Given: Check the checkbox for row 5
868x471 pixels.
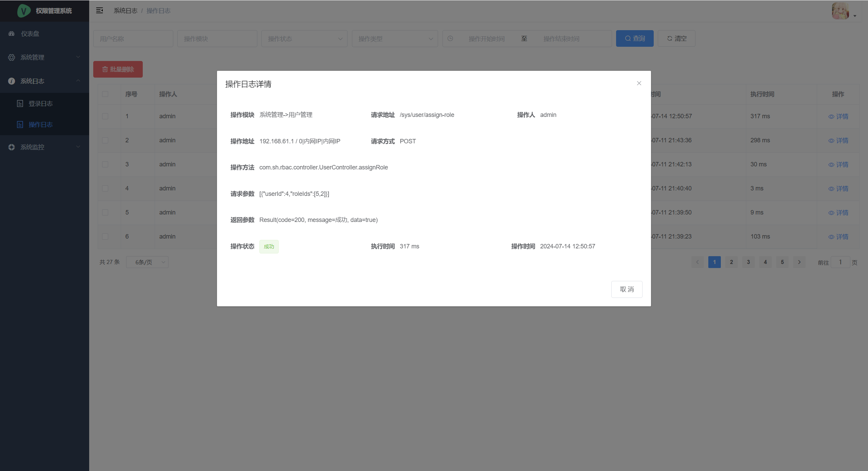Looking at the screenshot, I should click(105, 212).
